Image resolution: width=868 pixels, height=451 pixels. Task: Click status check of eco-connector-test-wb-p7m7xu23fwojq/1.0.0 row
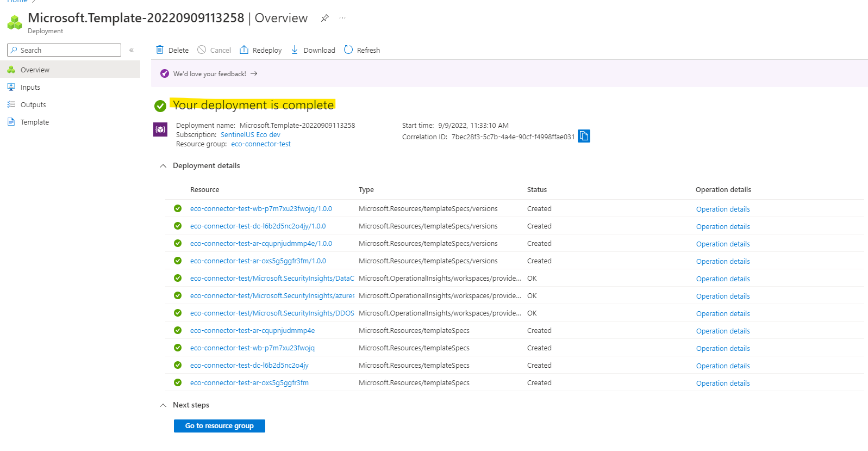(178, 208)
